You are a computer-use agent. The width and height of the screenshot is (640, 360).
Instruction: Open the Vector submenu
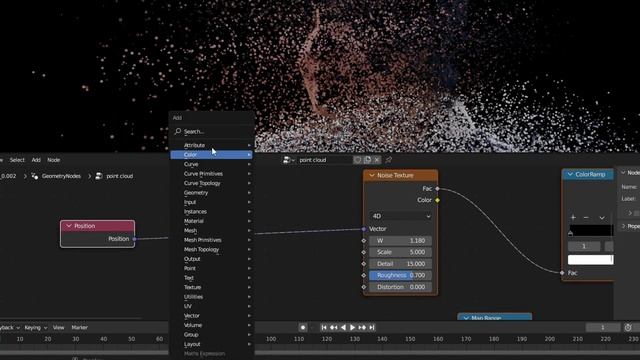coord(211,316)
